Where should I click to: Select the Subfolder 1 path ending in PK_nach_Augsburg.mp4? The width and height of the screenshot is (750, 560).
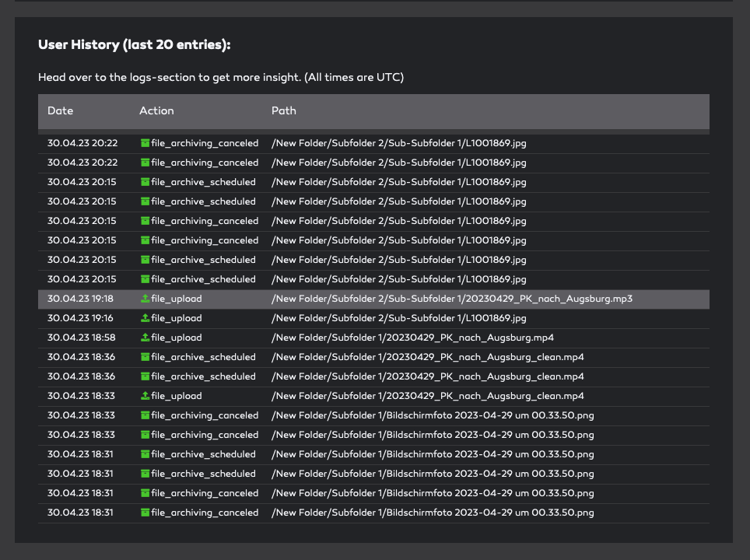(412, 338)
